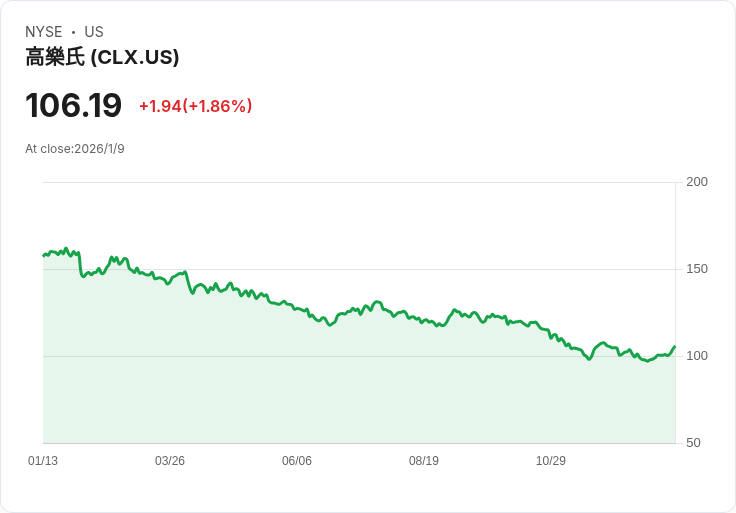Click the leftmost start of the price line
This screenshot has height=513, width=736.
[x=44, y=255]
